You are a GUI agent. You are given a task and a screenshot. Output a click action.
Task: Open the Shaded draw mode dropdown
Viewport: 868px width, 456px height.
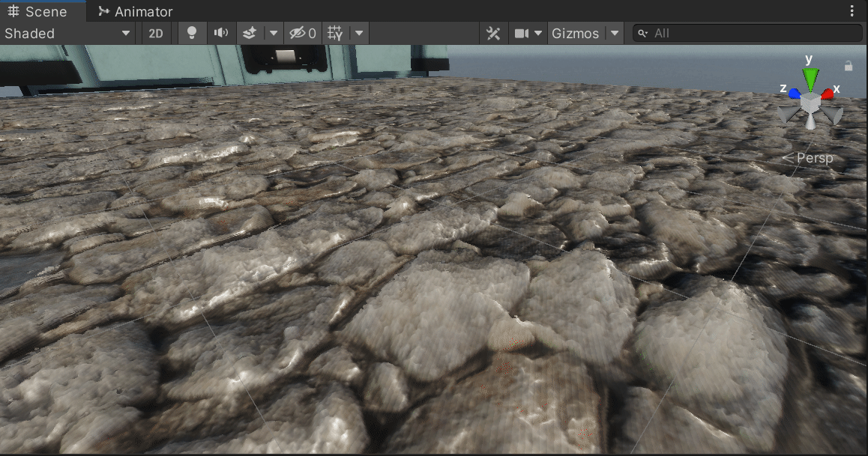point(67,33)
